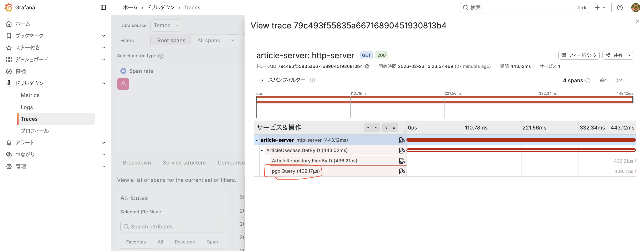Click the 221.56ms marker in minimap

(453, 93)
